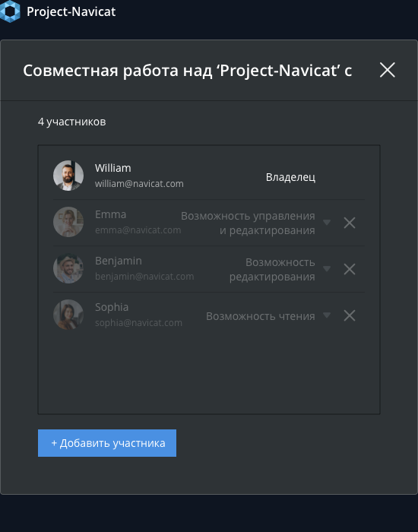Close the collaboration dialog with the X
Screen dimensions: 418x532
tap(387, 70)
